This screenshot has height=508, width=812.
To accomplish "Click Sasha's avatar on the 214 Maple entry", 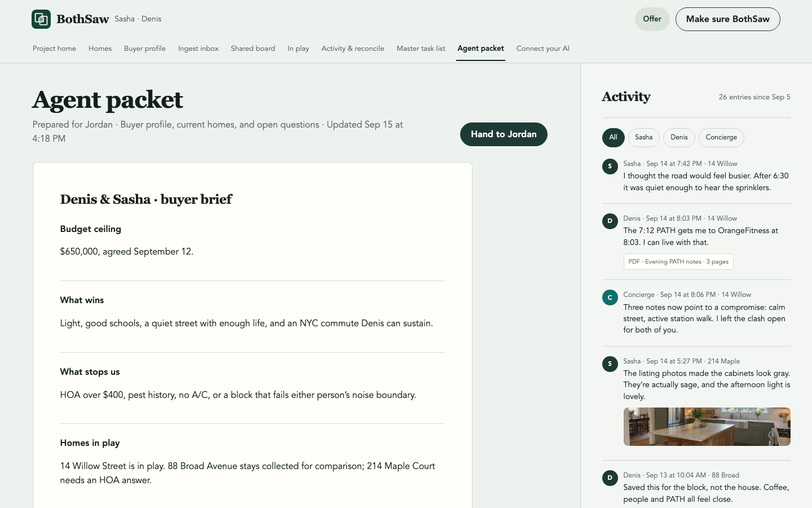I will coord(610,364).
